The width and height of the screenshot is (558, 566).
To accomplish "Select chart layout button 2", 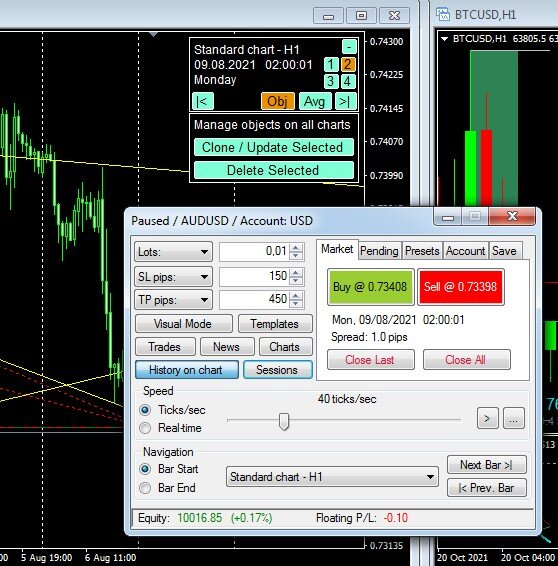I will 348,65.
